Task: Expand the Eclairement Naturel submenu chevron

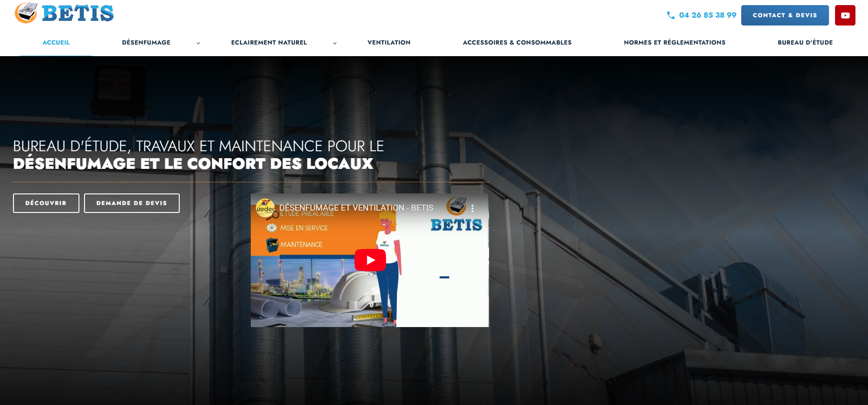Action: pyautogui.click(x=335, y=43)
